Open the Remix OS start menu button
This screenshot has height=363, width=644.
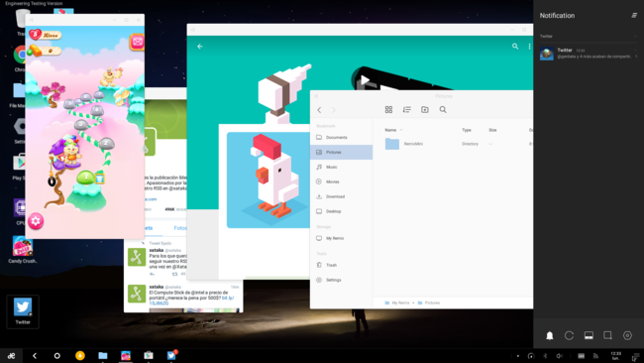[11, 356]
